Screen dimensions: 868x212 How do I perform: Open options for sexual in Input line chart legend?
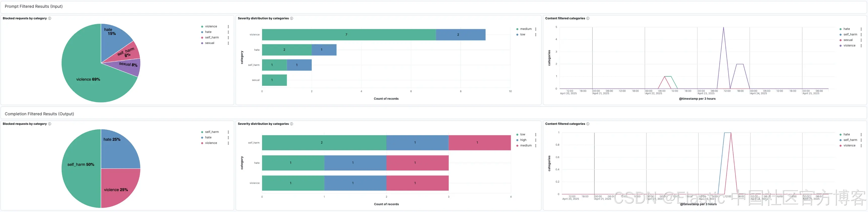point(861,40)
